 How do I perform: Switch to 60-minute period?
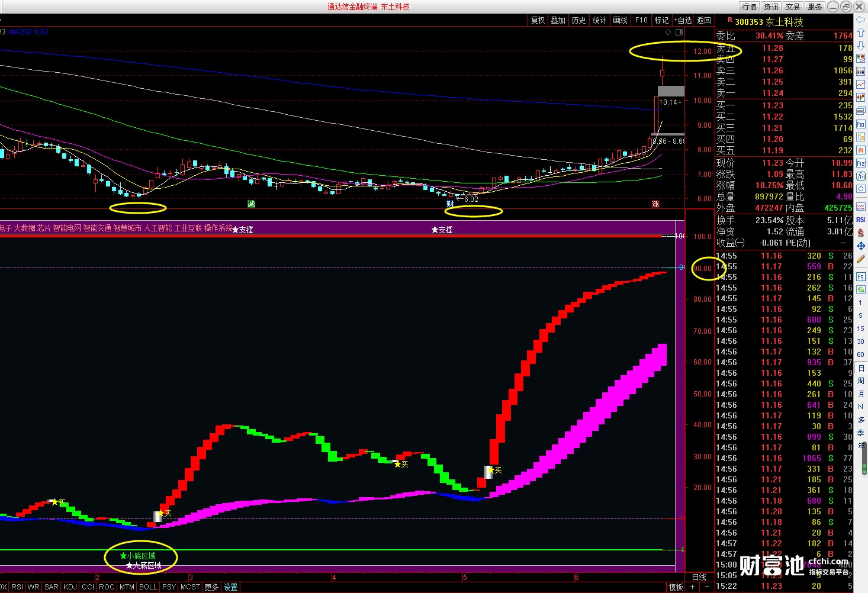(x=860, y=354)
